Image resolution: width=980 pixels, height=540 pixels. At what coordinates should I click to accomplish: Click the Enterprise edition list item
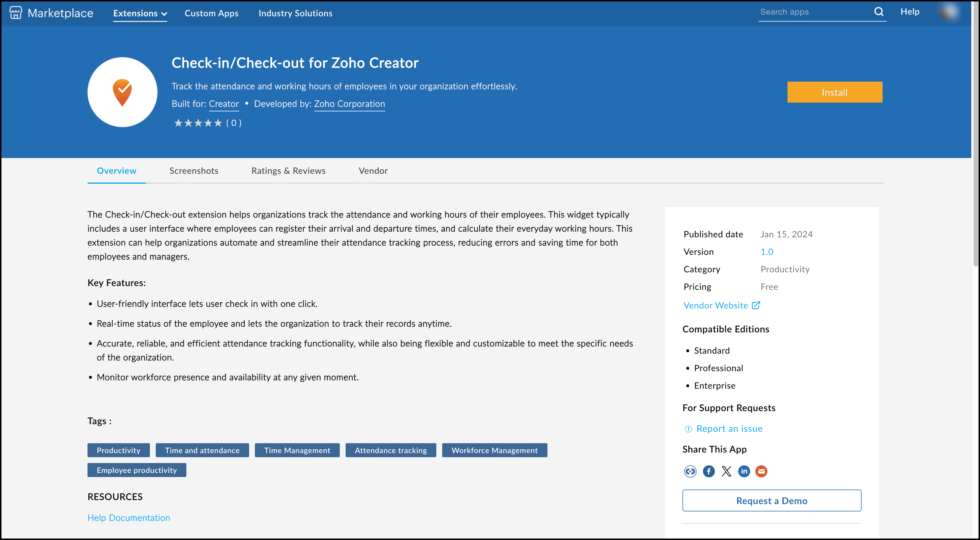pyautogui.click(x=715, y=385)
